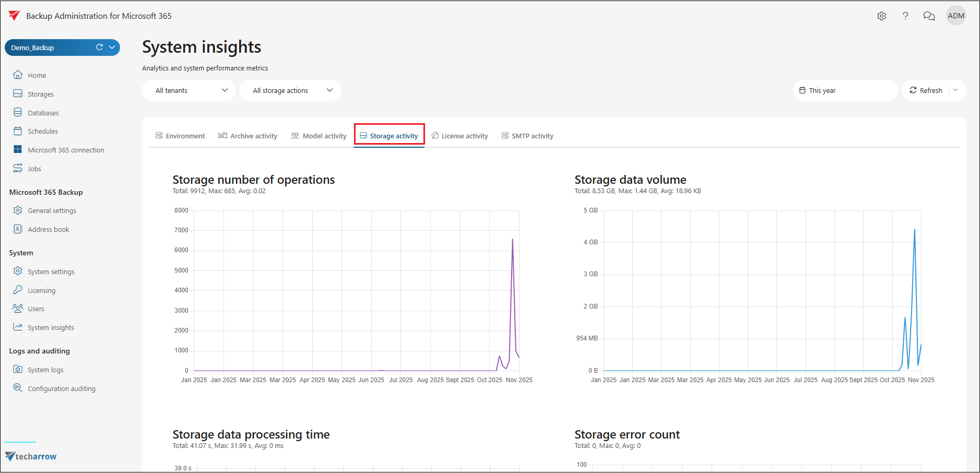This screenshot has width=980, height=473.
Task: Open the Schedules page
Action: (x=42, y=131)
